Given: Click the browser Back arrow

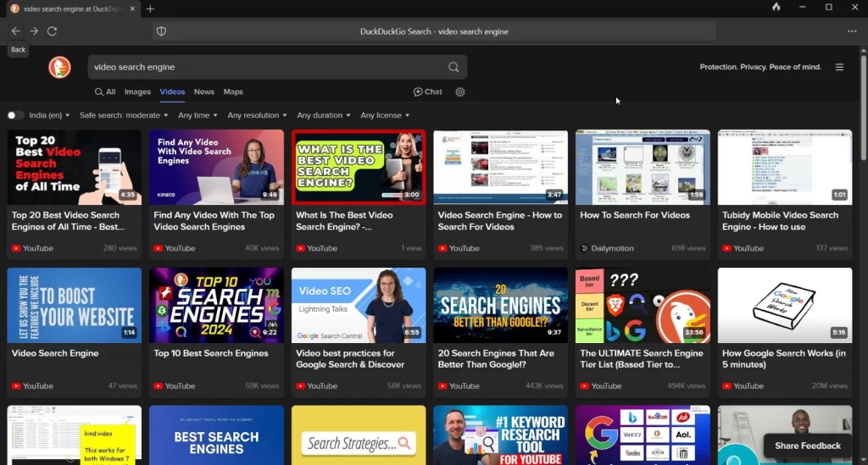Looking at the screenshot, I should (15, 31).
